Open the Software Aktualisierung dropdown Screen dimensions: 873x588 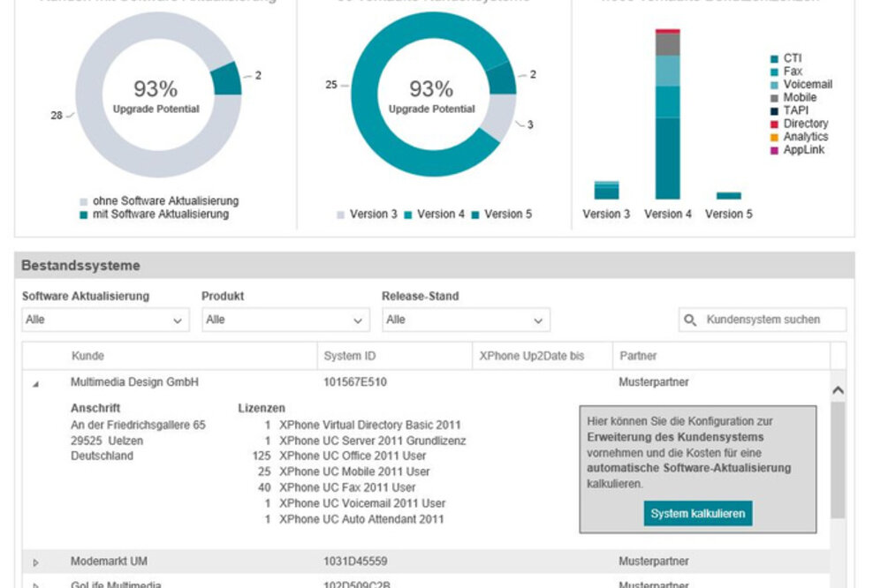coord(105,320)
